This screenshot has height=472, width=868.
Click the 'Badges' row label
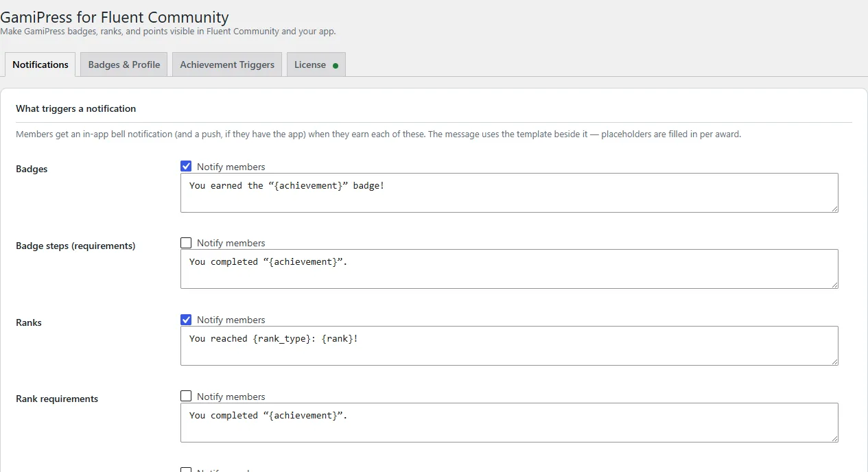tap(32, 169)
